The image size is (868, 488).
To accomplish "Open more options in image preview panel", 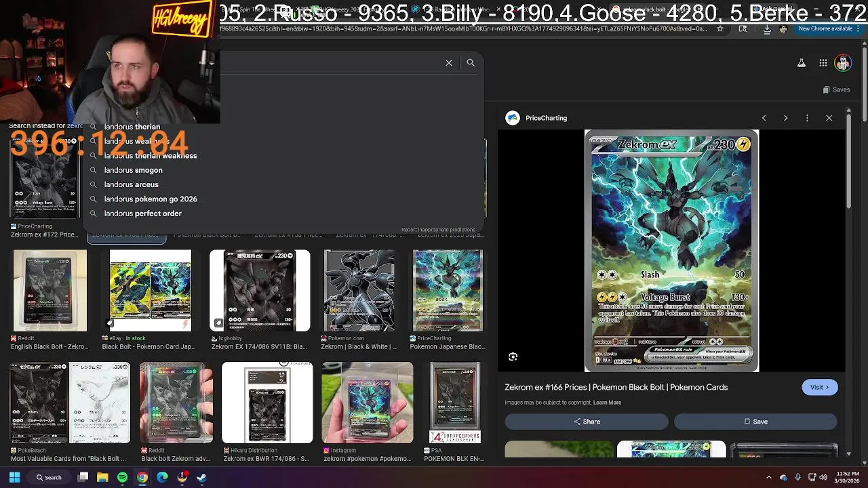I will (x=807, y=118).
